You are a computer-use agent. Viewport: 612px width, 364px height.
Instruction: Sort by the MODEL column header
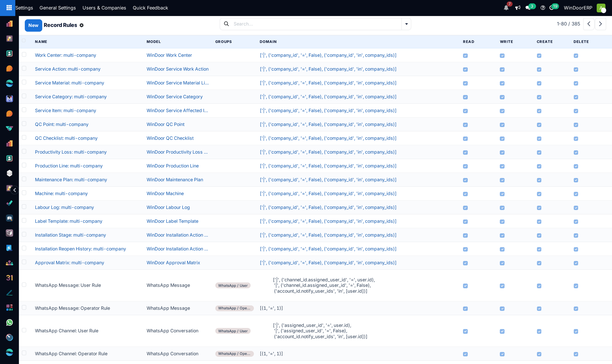point(154,42)
